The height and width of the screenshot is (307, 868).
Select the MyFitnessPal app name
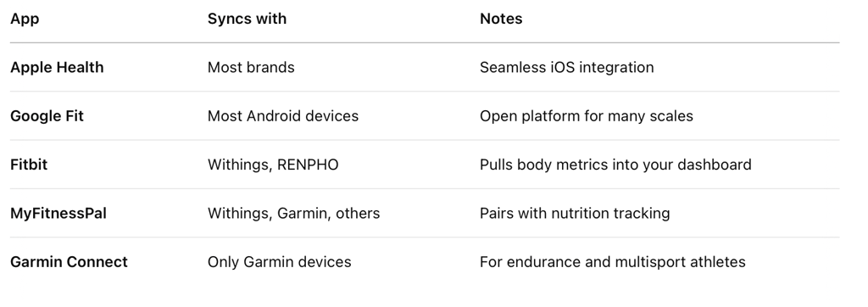tap(58, 214)
